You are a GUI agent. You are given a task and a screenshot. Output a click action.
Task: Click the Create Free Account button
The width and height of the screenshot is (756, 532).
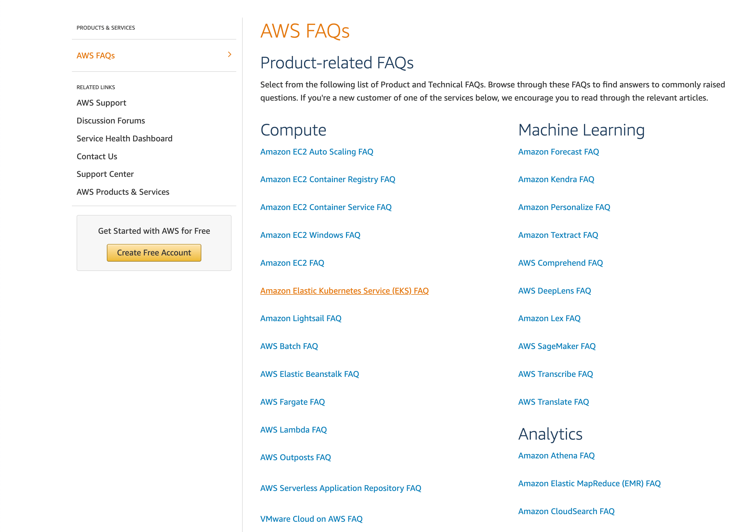[154, 252]
